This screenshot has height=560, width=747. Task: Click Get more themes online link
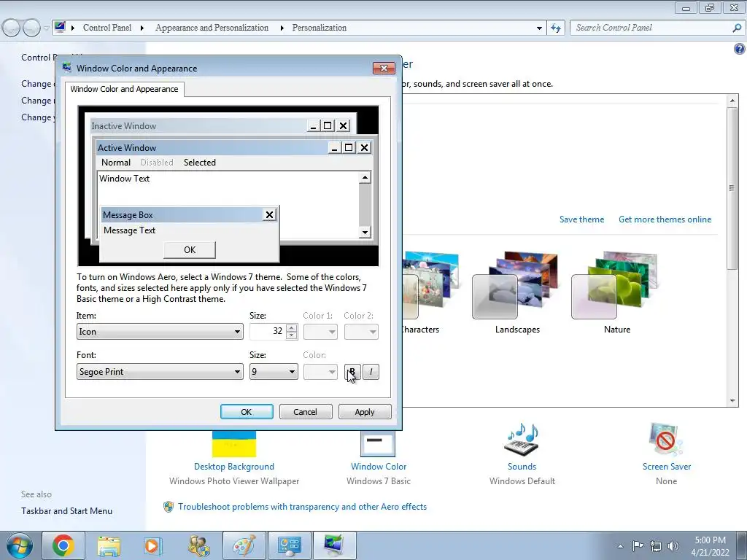click(665, 219)
